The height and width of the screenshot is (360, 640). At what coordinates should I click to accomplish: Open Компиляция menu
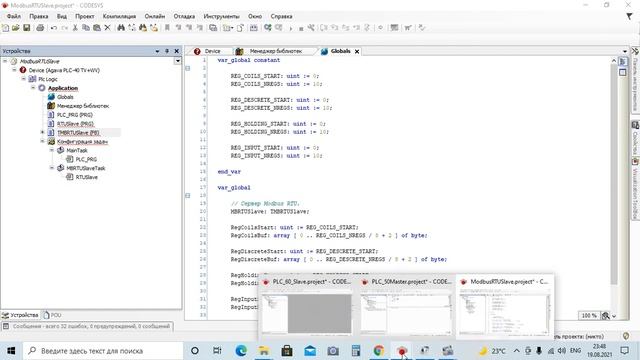(x=119, y=16)
